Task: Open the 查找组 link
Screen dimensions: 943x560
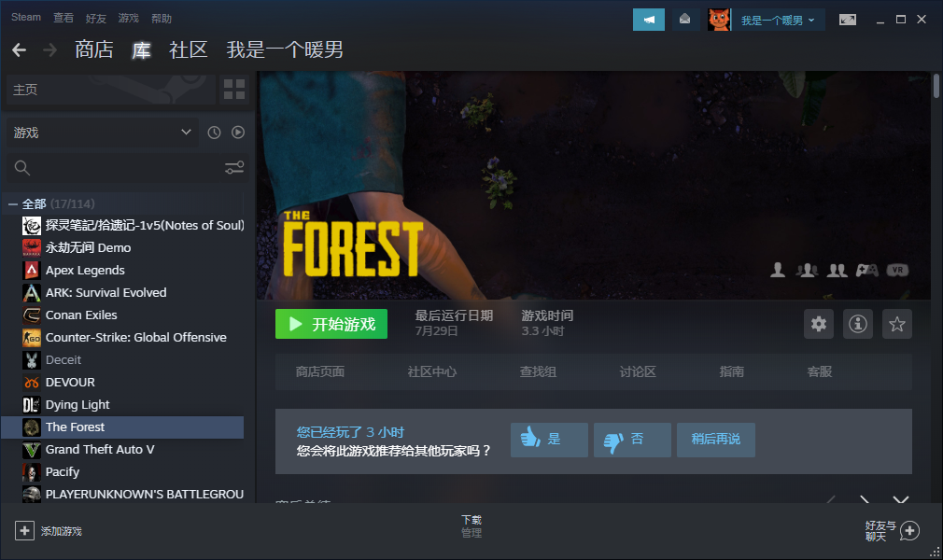Action: pos(538,371)
